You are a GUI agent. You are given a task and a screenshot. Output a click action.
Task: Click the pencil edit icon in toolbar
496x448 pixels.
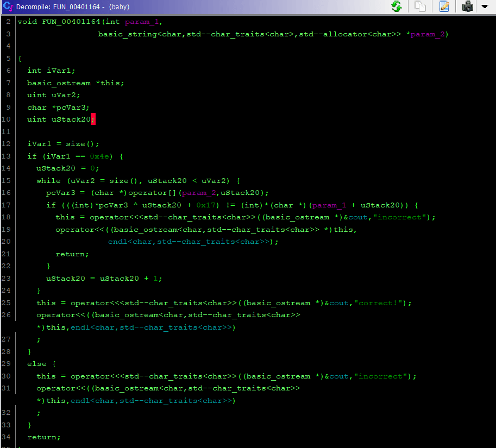coord(444,7)
